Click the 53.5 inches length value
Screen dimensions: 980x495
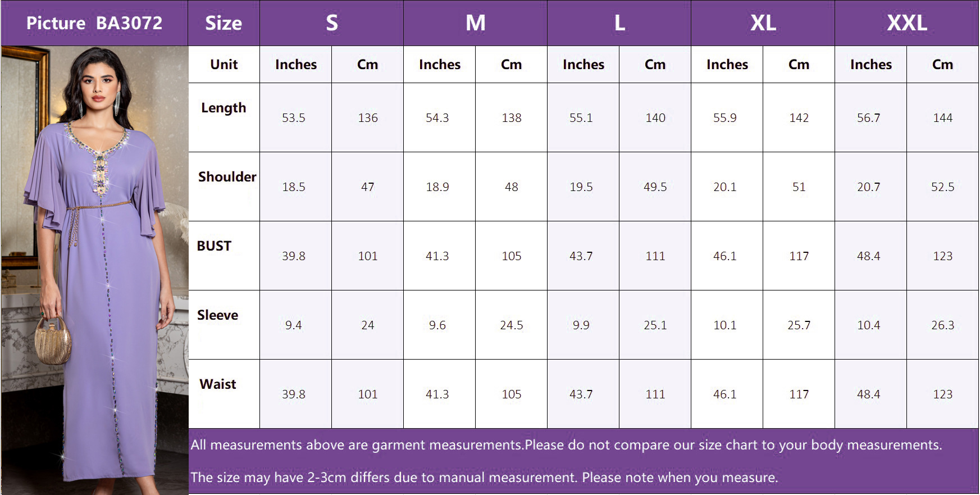click(294, 118)
